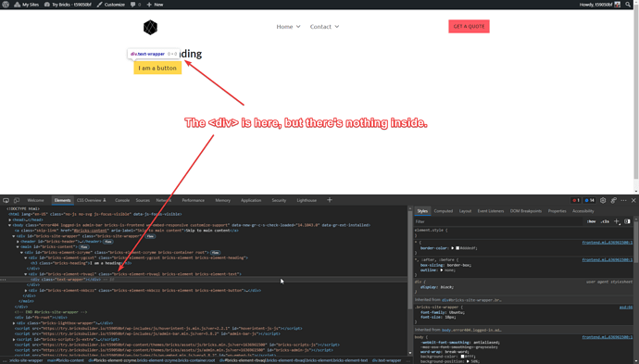Open the CSS Overview tab

[92, 200]
